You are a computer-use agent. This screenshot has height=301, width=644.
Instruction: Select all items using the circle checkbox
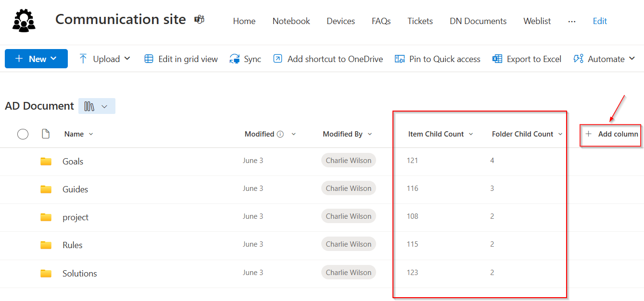click(x=23, y=134)
